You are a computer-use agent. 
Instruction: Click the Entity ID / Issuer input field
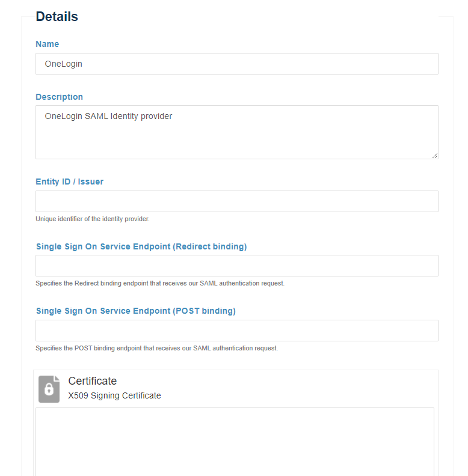click(236, 201)
